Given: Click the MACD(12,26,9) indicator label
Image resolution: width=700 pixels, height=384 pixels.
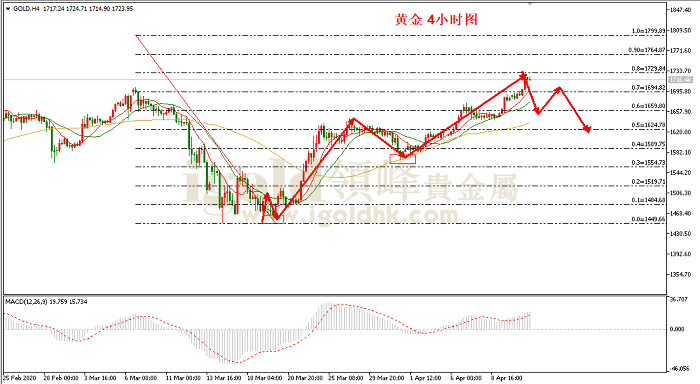Looking at the screenshot, I should coord(26,302).
